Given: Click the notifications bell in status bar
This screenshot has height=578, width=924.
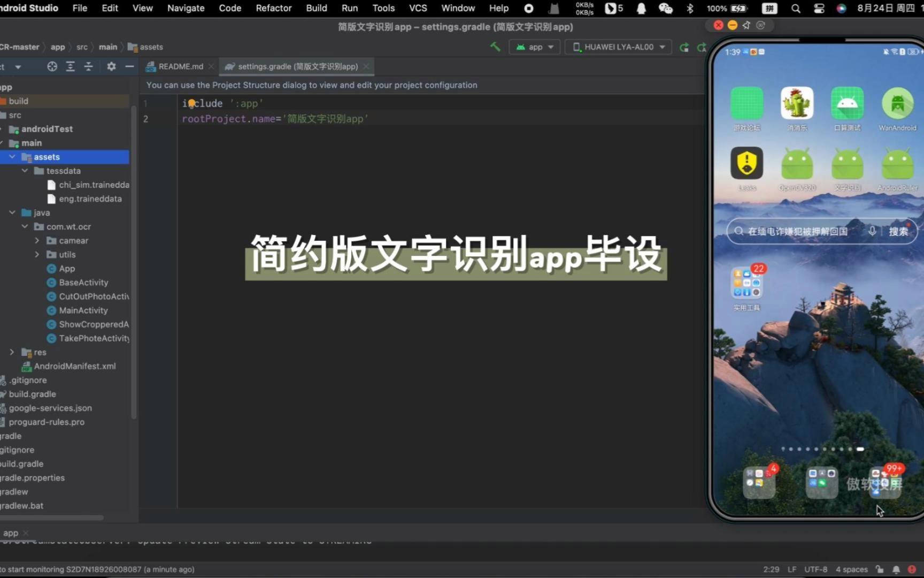Looking at the screenshot, I should [x=896, y=569].
